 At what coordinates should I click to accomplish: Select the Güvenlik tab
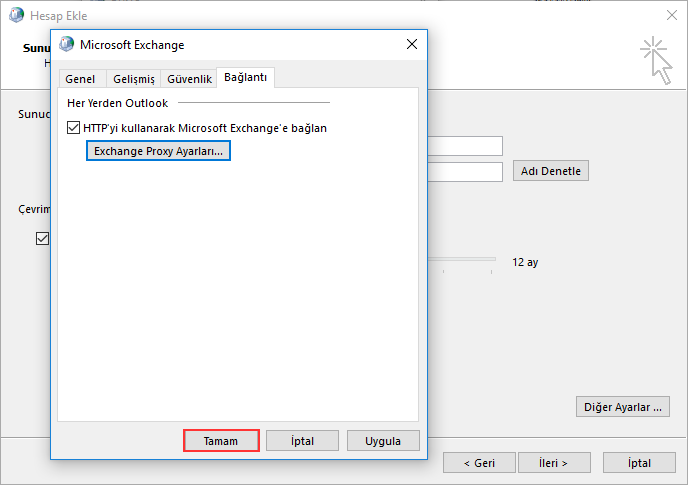coord(188,79)
